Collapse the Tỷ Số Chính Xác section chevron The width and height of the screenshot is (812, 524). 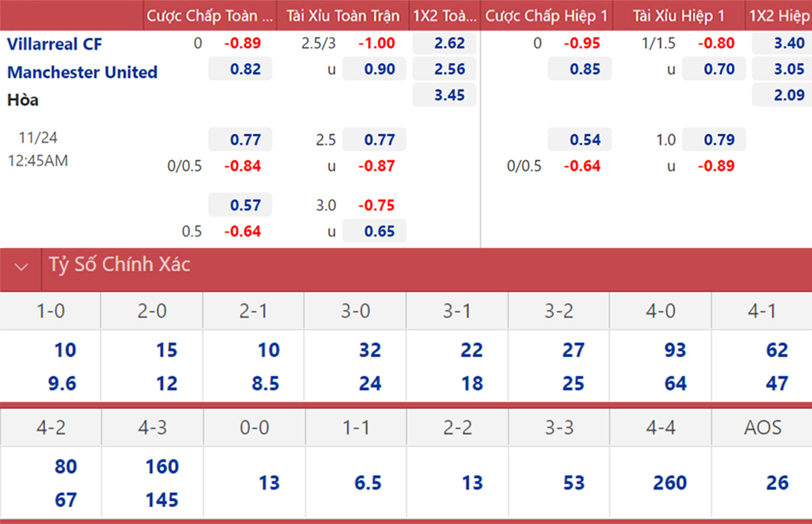point(21,267)
